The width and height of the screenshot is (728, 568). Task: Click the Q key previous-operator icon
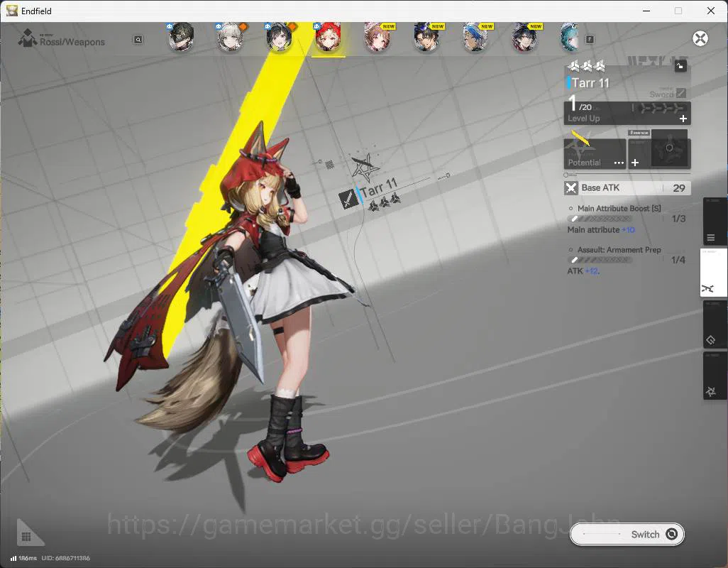click(x=138, y=40)
